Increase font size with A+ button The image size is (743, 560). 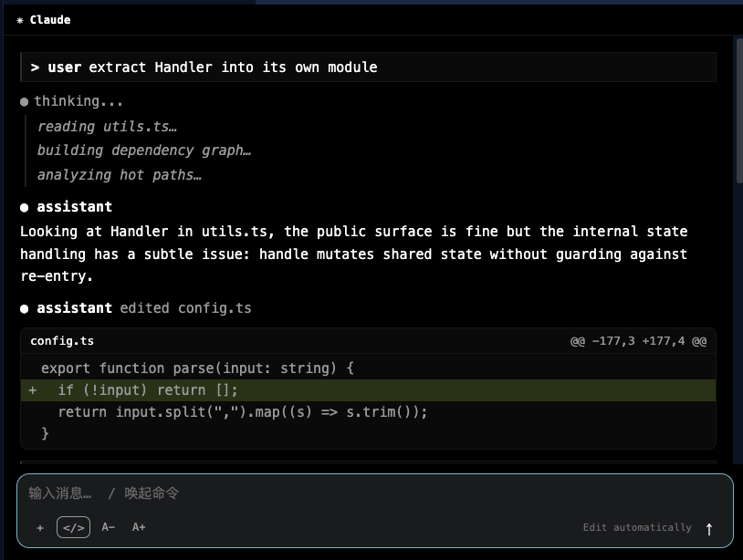coord(139,527)
